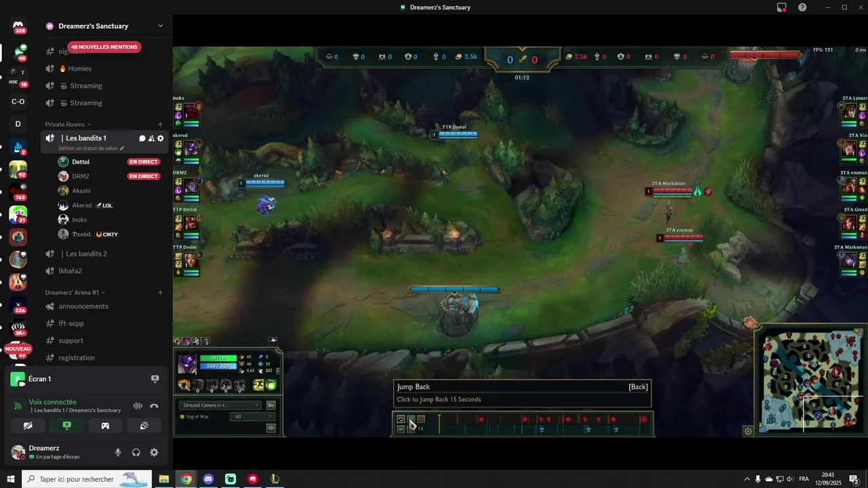The width and height of the screenshot is (868, 488).
Task: Open Discord inbox in title bar
Action: tap(781, 7)
